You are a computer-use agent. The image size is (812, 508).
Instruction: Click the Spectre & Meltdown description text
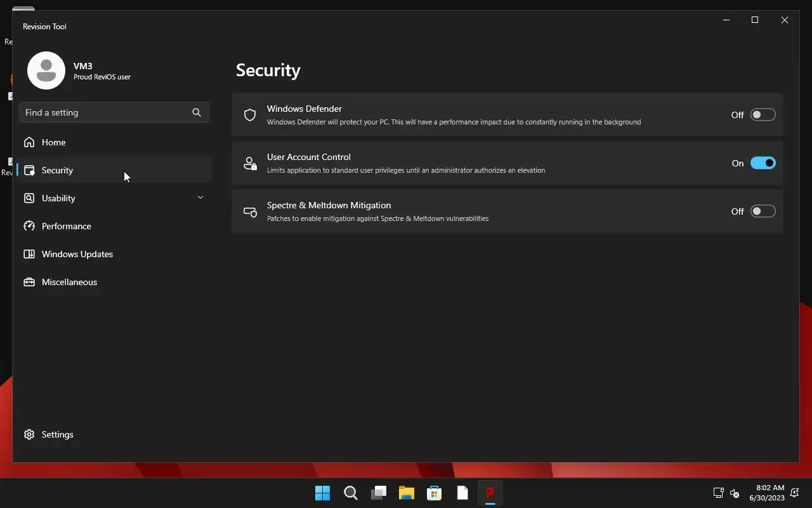coord(377,218)
